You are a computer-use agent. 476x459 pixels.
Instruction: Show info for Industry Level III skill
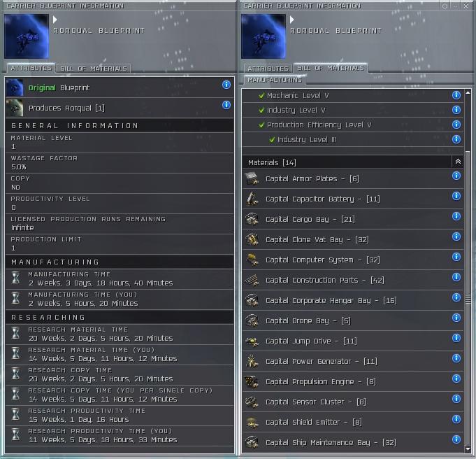(x=456, y=139)
